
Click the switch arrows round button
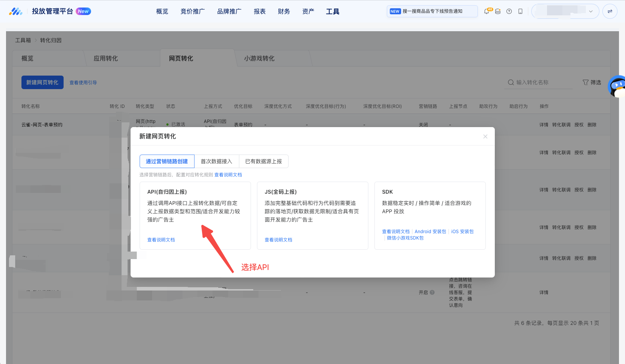click(610, 11)
